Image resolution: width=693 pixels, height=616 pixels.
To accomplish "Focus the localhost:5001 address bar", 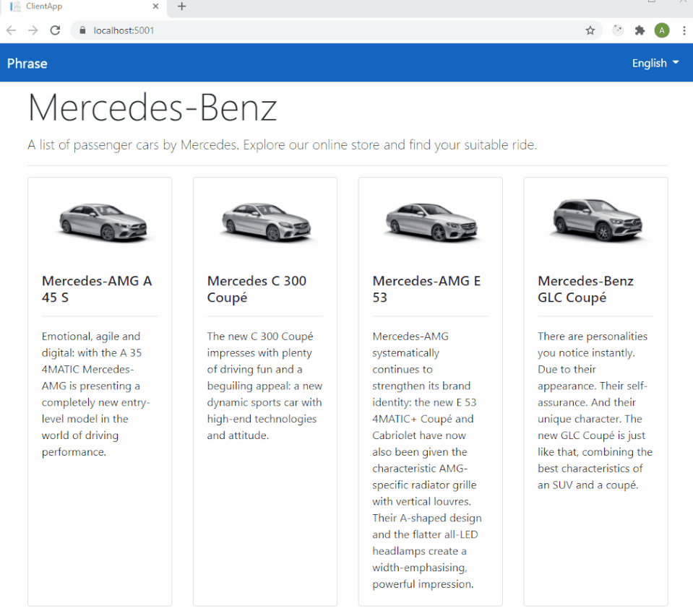I will 336,30.
